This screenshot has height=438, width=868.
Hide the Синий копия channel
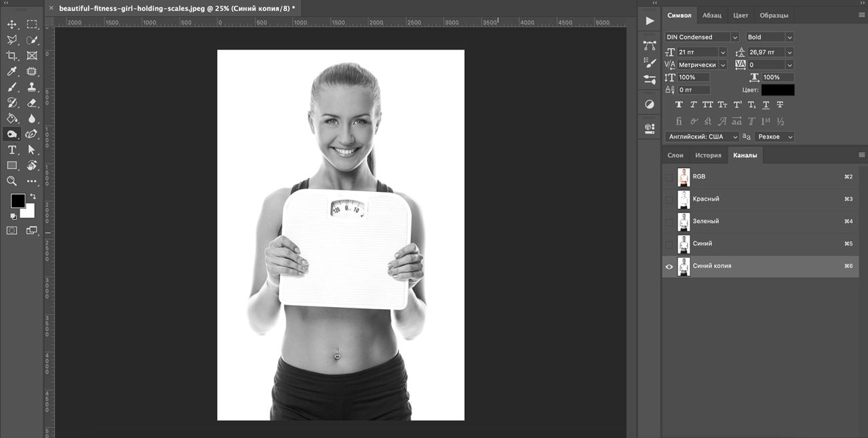pos(669,266)
